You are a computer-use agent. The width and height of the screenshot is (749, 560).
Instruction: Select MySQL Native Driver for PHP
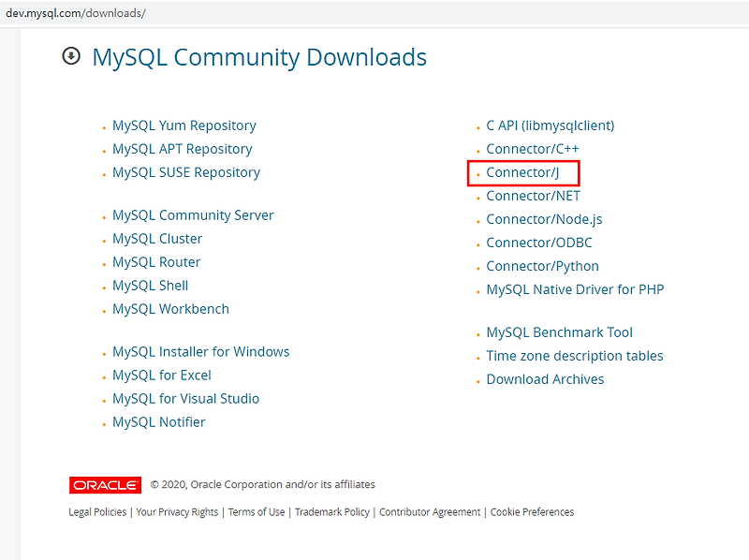point(574,288)
